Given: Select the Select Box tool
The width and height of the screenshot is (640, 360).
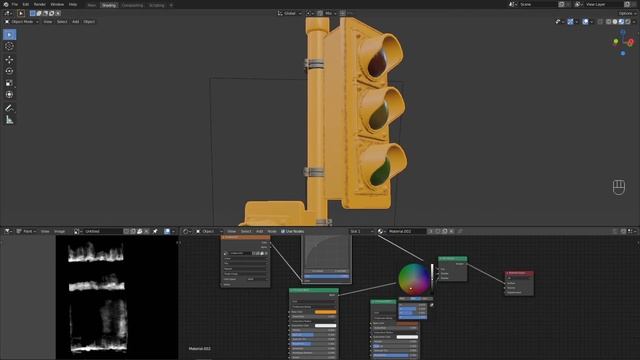Looking at the screenshot, I should 9,35.
